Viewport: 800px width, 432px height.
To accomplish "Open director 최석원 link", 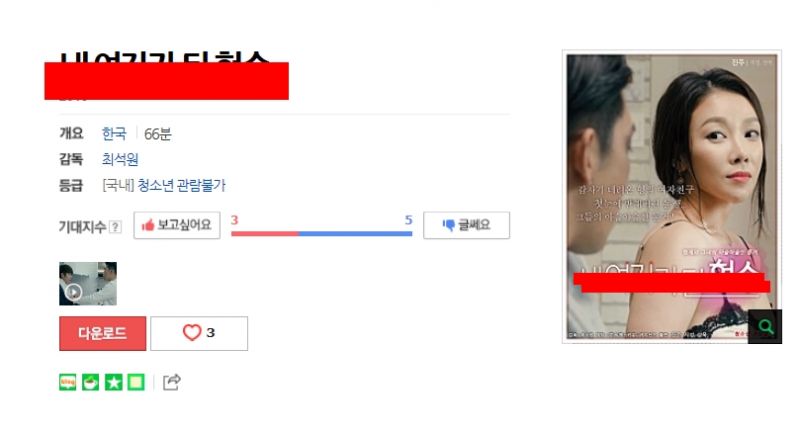I will pyautogui.click(x=120, y=159).
